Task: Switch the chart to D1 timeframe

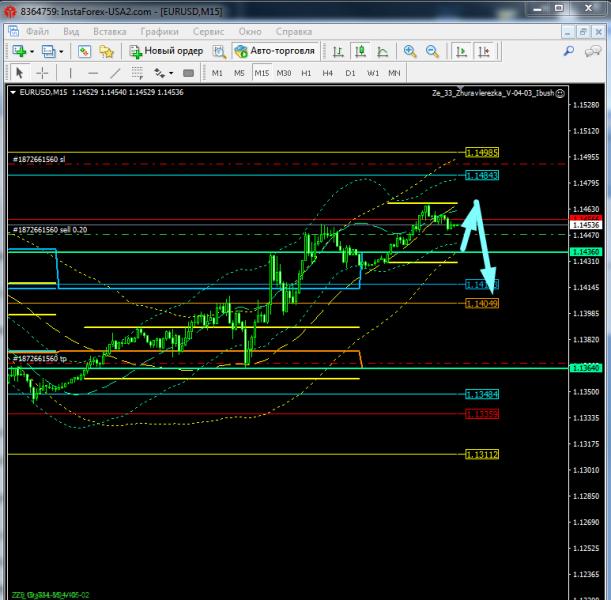Action: (x=350, y=73)
